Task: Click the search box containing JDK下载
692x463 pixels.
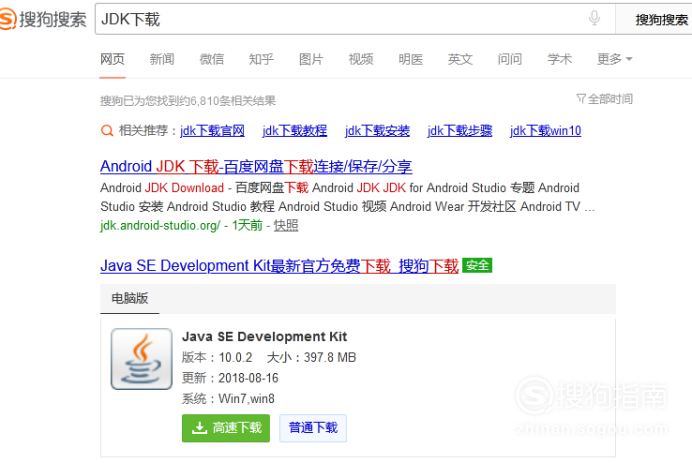Action: tap(355, 19)
